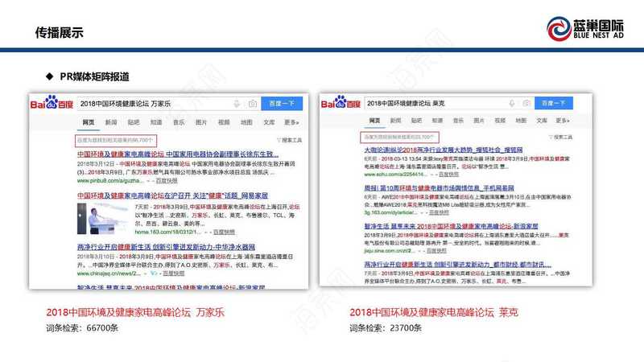Open 百度快照 next to the pinbu8.com URL
This screenshot has width=644, height=362.
(167, 180)
